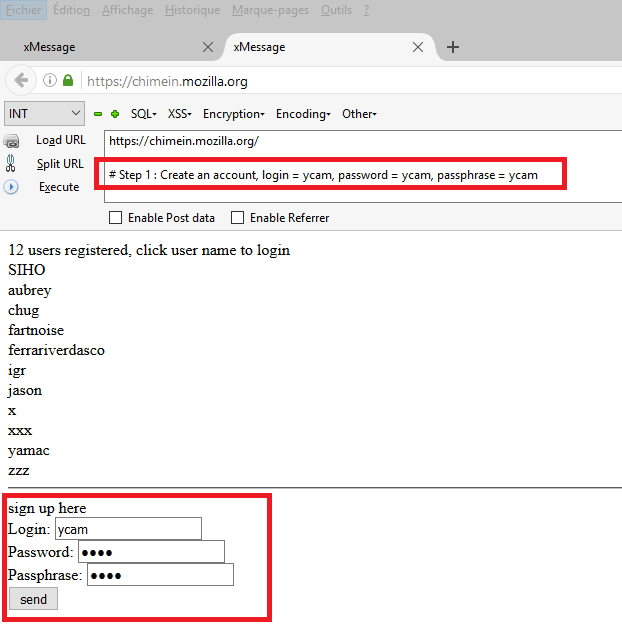Image resolution: width=622 pixels, height=635 pixels.
Task: Focus the Login input field
Action: point(128,529)
